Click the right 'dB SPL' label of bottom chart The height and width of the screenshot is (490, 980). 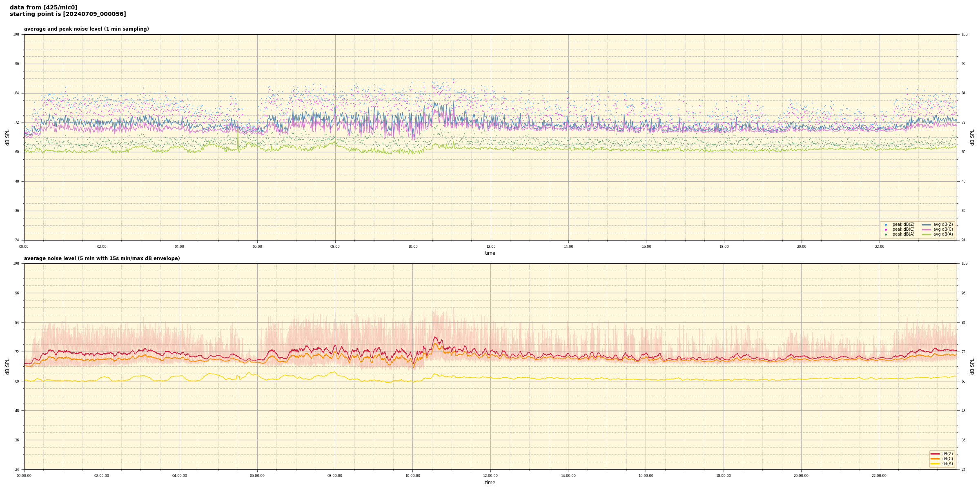click(x=972, y=366)
